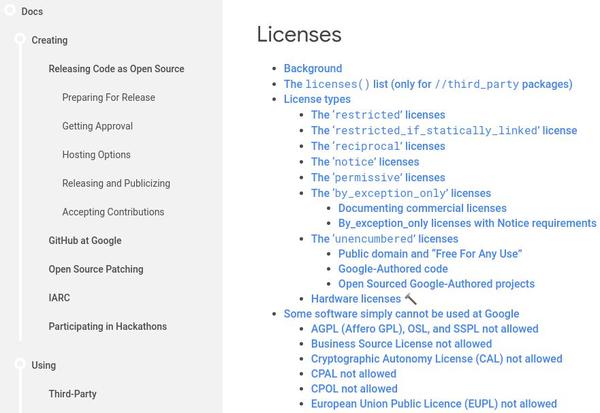Image resolution: width=600 pixels, height=413 pixels.
Task: Open the IARC sidebar entry
Action: [59, 298]
